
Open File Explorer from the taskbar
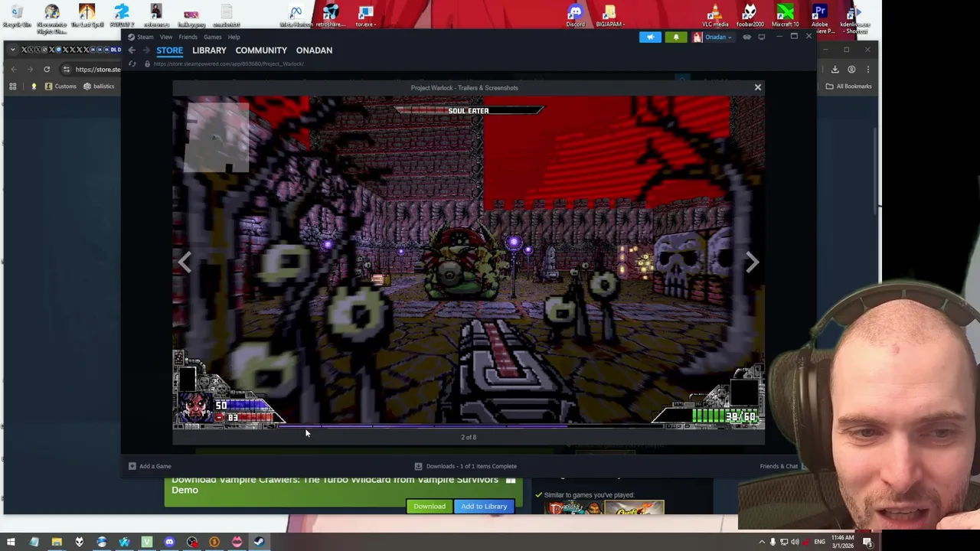57,543
